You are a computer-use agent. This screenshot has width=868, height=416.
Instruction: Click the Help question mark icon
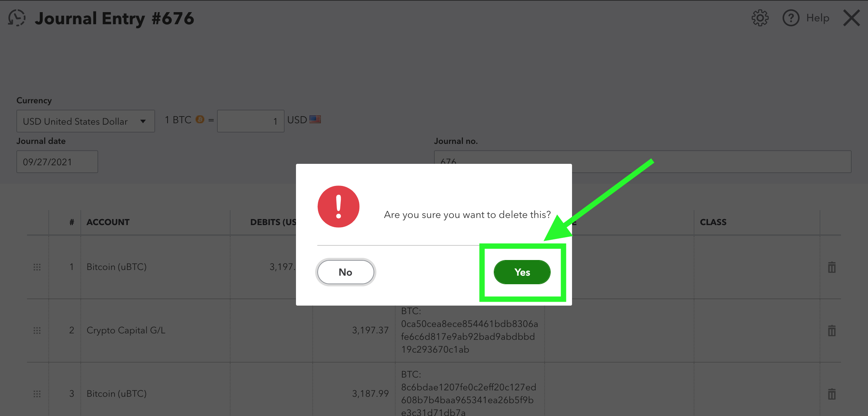point(791,18)
